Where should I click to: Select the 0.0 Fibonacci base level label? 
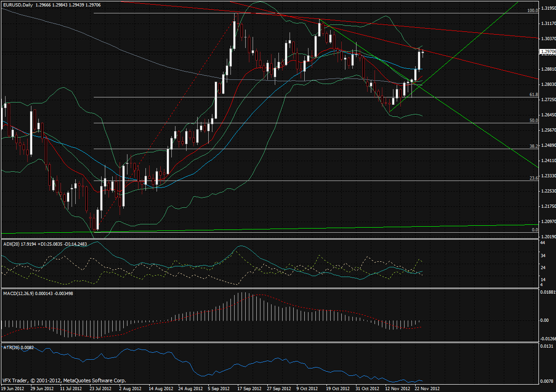click(x=535, y=229)
